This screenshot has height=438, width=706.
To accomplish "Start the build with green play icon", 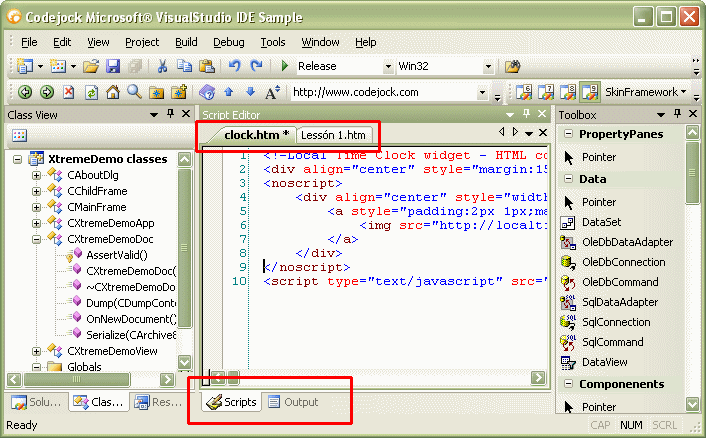I will (x=284, y=66).
